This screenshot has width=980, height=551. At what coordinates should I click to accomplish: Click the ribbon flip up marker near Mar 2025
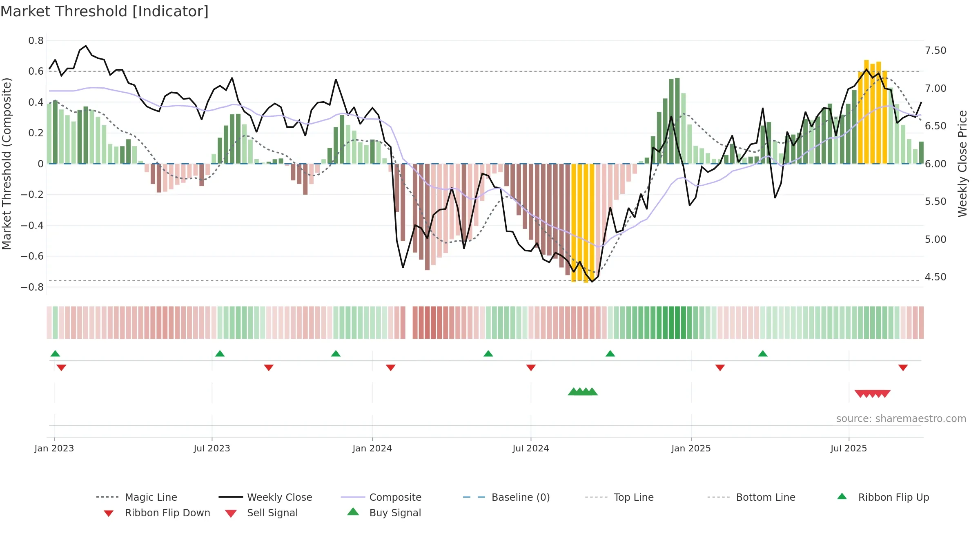[763, 353]
